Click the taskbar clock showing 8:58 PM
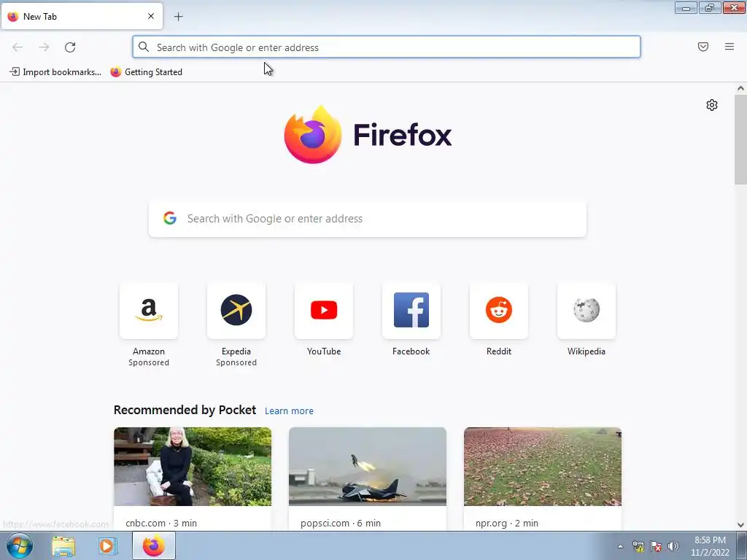Image resolution: width=747 pixels, height=560 pixels. (x=710, y=546)
